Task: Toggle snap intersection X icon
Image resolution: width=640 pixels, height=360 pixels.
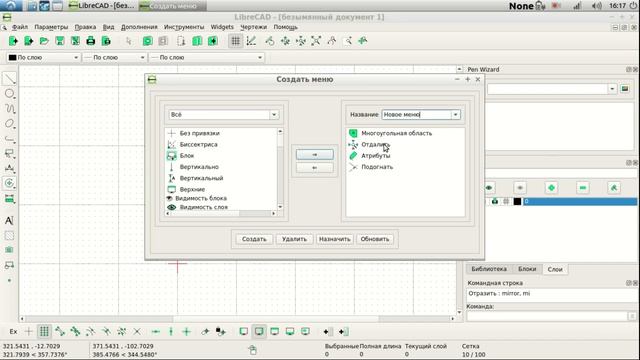Action: coord(137,331)
